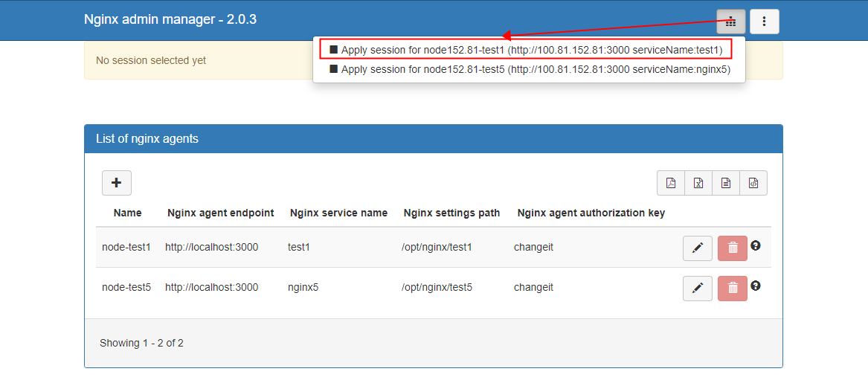This screenshot has height=380, width=868.
Task: Open help icon for node-test5 row
Action: pos(756,286)
